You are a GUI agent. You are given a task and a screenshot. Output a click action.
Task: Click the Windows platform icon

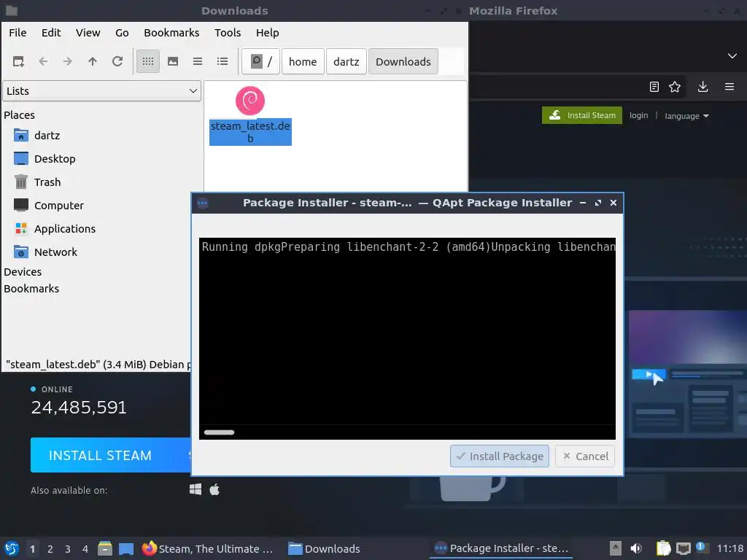[x=196, y=489]
